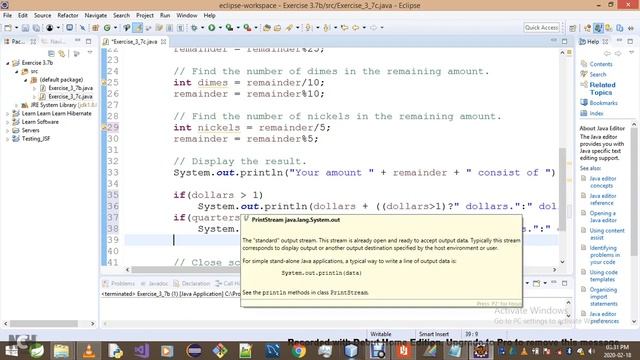Select Exercise_3_7c.java in Package Explorer
Viewport: 640px width, 360px height.
pyautogui.click(x=70, y=97)
